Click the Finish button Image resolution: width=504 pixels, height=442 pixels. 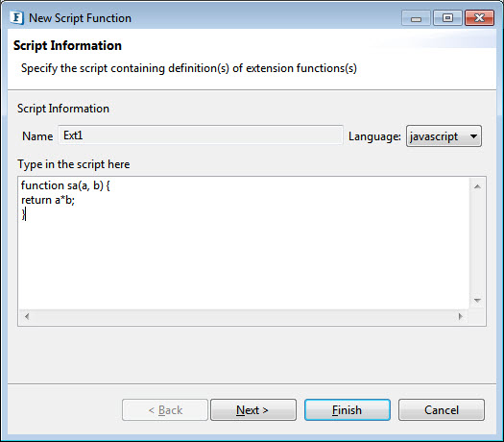pyautogui.click(x=348, y=410)
